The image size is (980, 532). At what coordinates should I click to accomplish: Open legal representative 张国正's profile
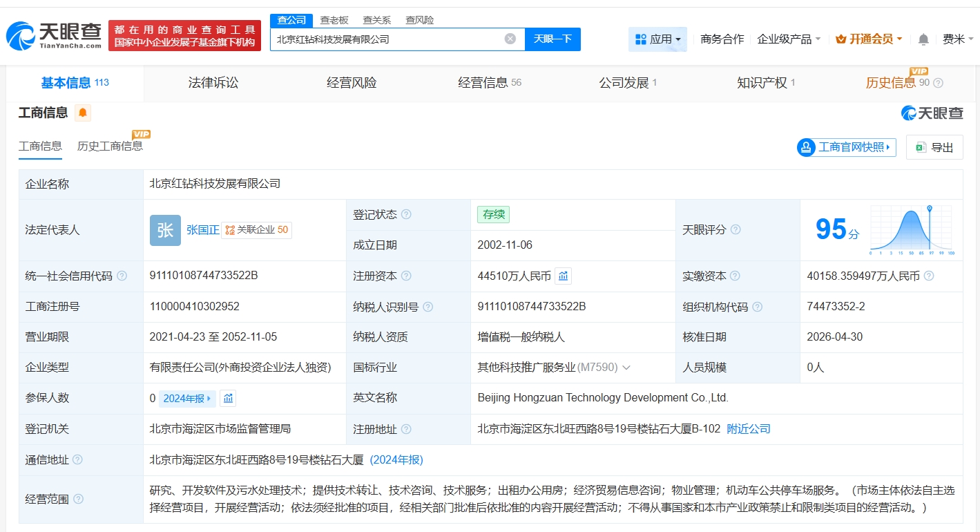coord(203,230)
